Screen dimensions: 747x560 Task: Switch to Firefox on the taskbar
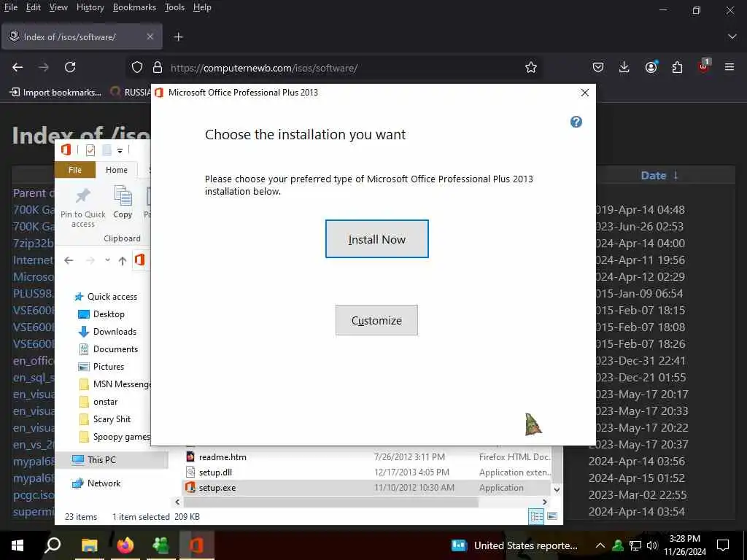[x=125, y=545]
